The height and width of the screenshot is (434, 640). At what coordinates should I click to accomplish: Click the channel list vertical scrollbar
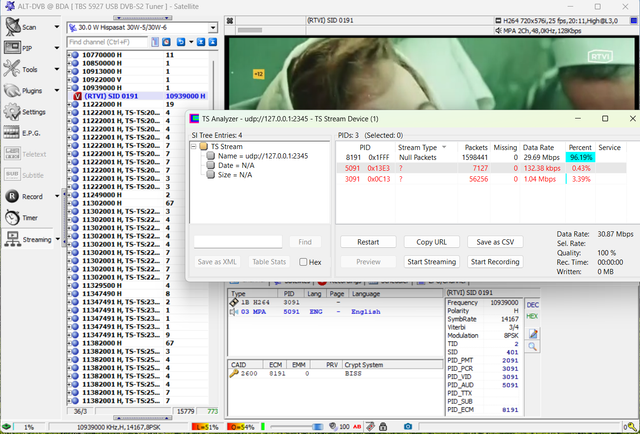(213, 227)
